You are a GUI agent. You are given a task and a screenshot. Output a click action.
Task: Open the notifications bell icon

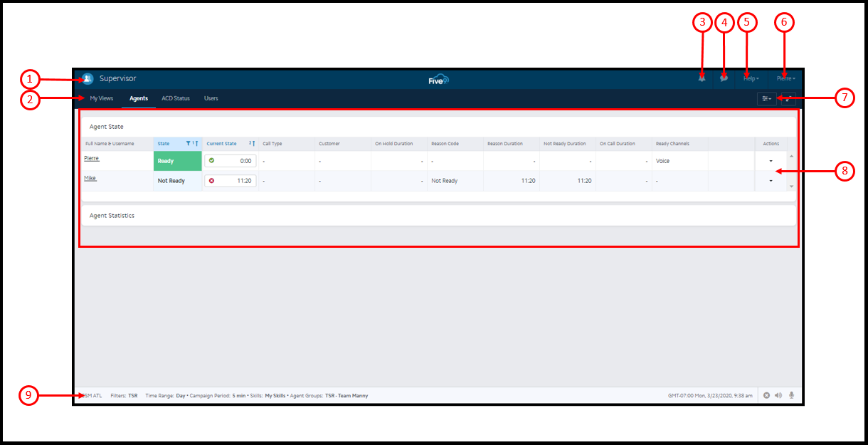coord(702,78)
